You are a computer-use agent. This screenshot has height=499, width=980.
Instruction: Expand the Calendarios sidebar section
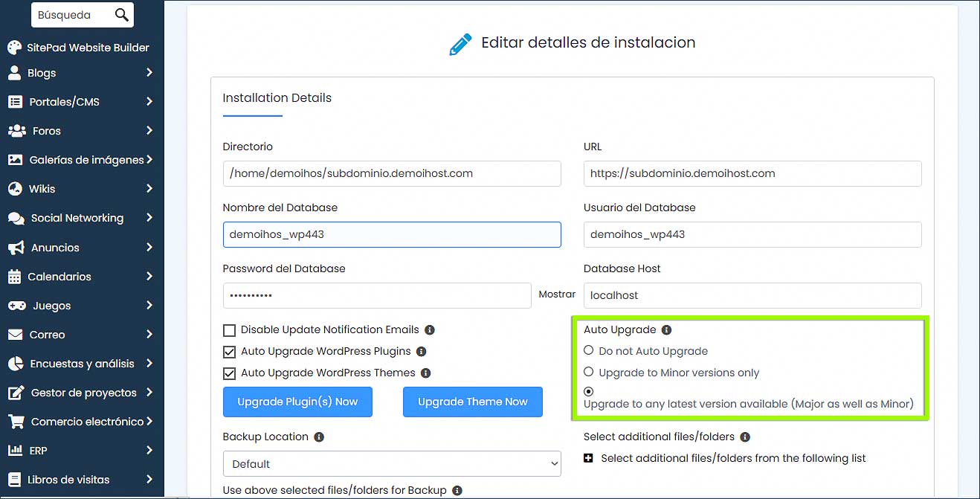[13, 276]
